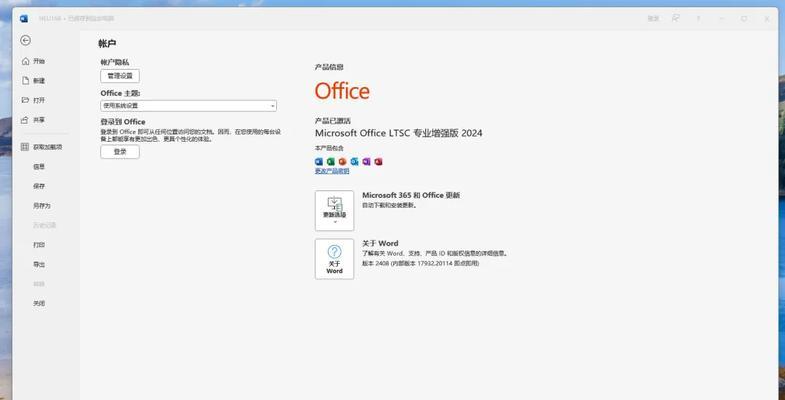The width and height of the screenshot is (785, 400).
Task: Select 保存 (Save) in the sidebar
Action: [39, 186]
